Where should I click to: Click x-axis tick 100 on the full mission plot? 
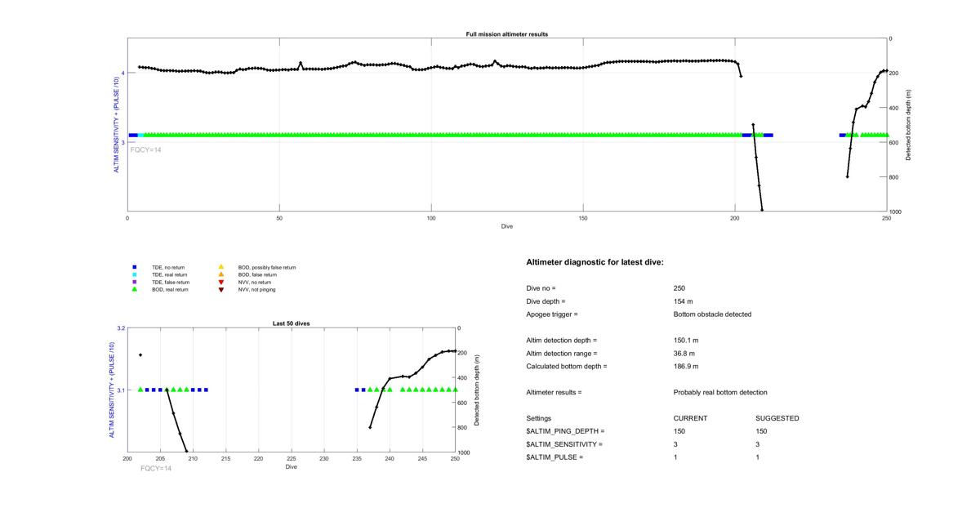[431, 218]
